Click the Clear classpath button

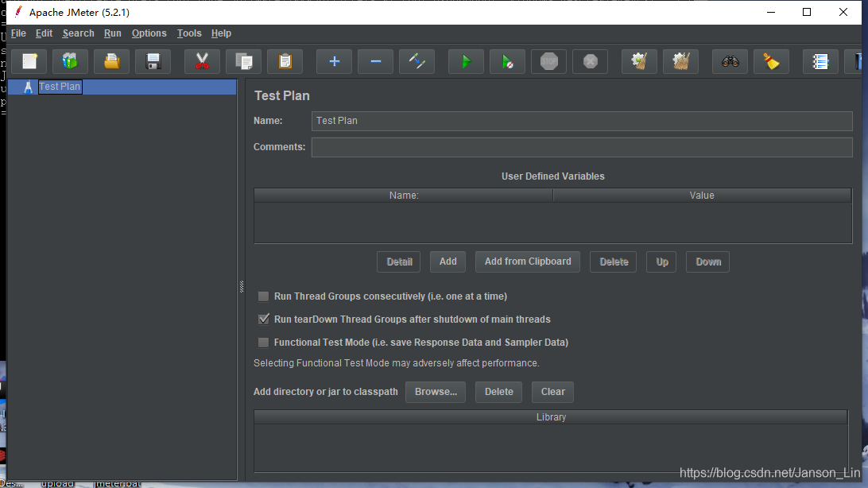[552, 392]
